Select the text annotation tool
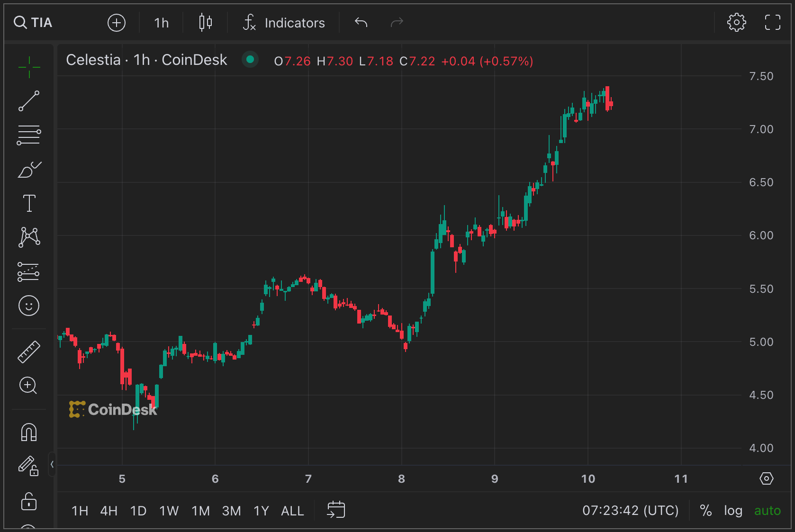Viewport: 795px width, 532px height. [29, 203]
